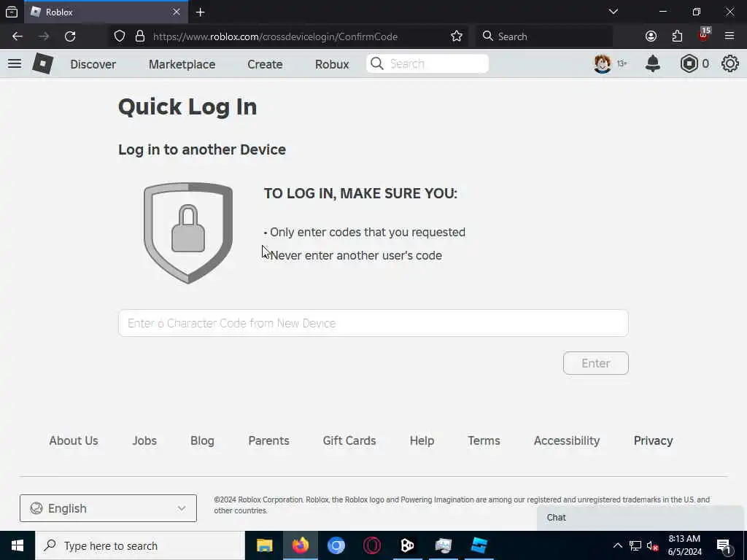Open the Windows notification center
Screen dimensions: 747x560
[724, 545]
